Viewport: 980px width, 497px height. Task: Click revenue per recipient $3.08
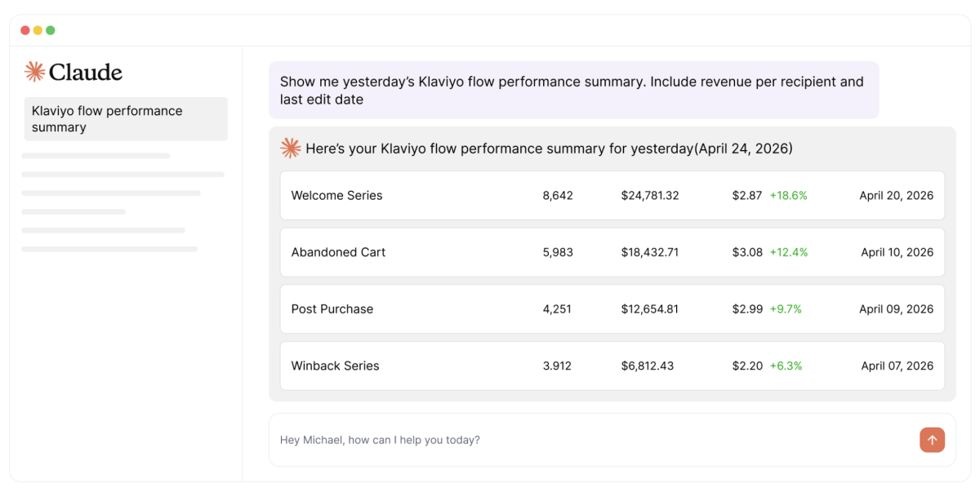(x=747, y=252)
